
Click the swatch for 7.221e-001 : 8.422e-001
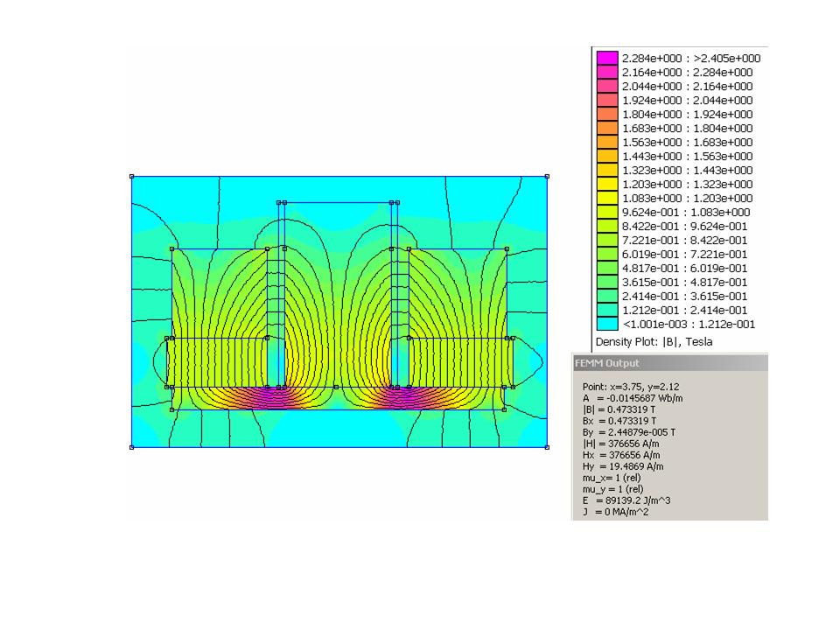(607, 240)
